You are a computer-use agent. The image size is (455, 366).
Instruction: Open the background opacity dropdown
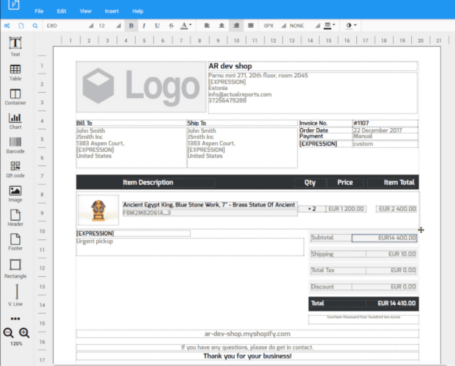351,26
